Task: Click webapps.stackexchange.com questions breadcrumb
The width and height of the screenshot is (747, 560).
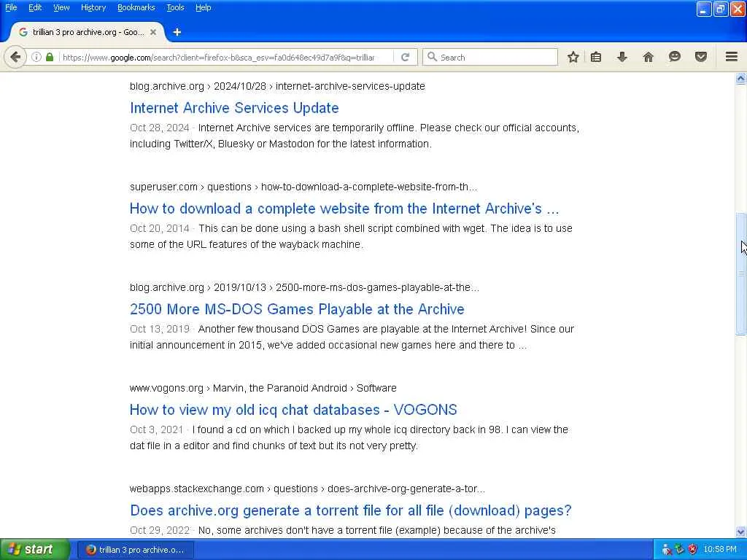Action: 307,489
